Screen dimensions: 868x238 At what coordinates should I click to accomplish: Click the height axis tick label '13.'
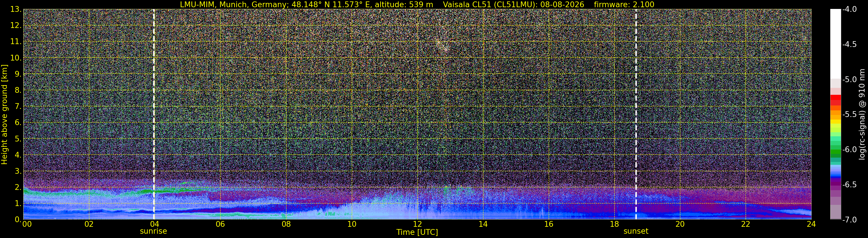[16, 9]
